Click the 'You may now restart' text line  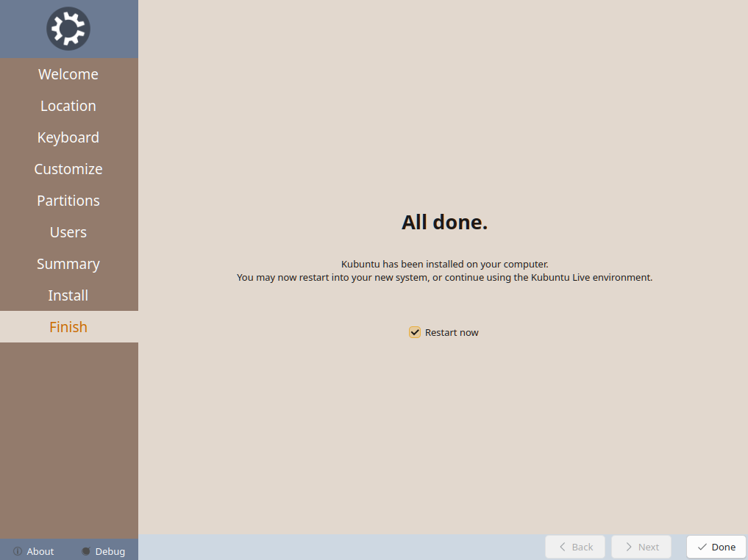[444, 278]
